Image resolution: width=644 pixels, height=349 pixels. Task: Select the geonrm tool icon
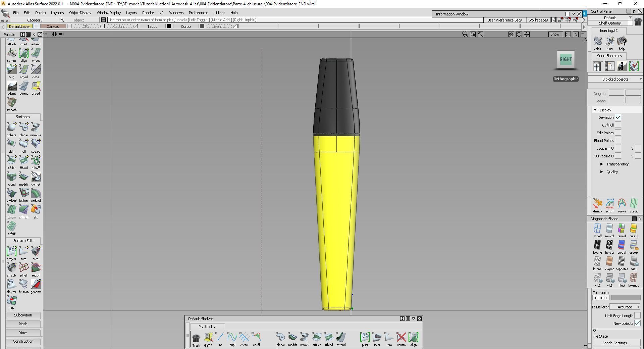pyautogui.click(x=36, y=284)
